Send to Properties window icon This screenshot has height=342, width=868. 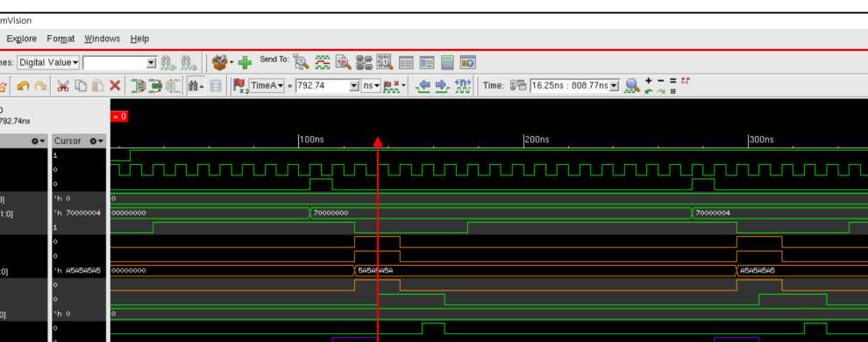(x=426, y=62)
